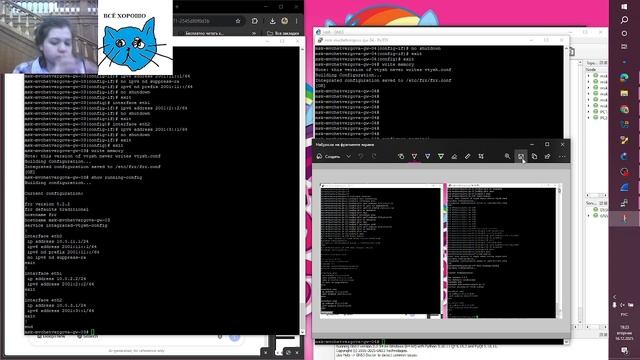Open the Все закладки bookmarks folder
The width and height of the screenshot is (640, 360).
click(x=283, y=33)
